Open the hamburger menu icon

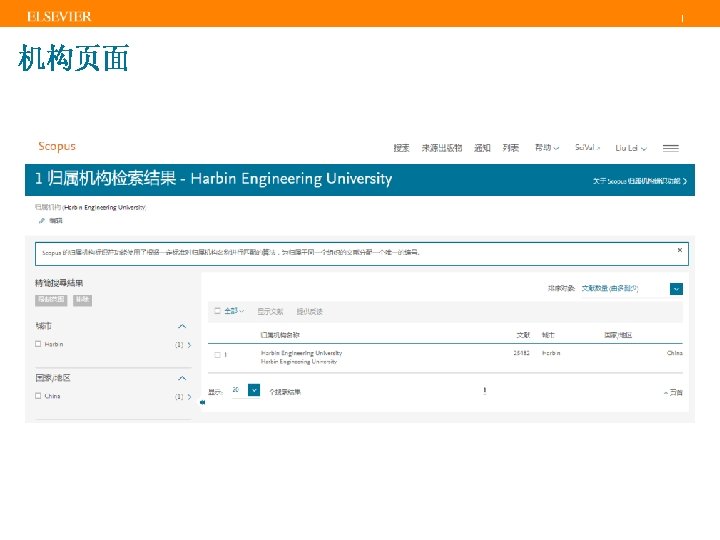click(x=670, y=148)
